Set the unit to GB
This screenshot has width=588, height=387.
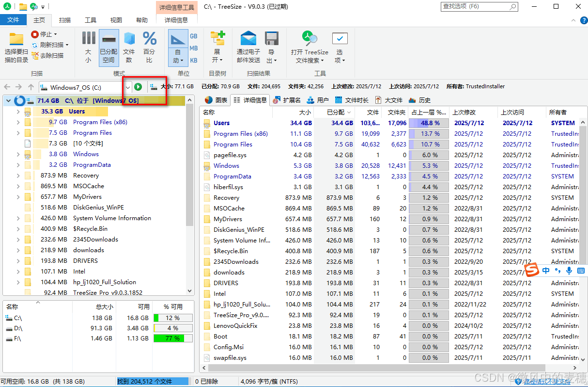(194, 36)
